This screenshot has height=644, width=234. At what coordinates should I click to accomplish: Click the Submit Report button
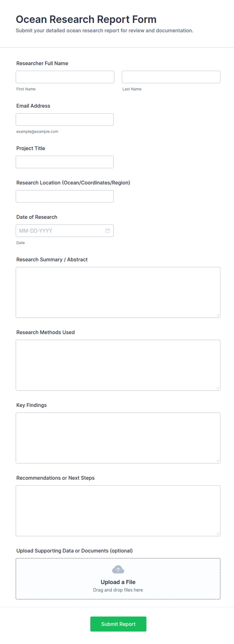click(118, 624)
